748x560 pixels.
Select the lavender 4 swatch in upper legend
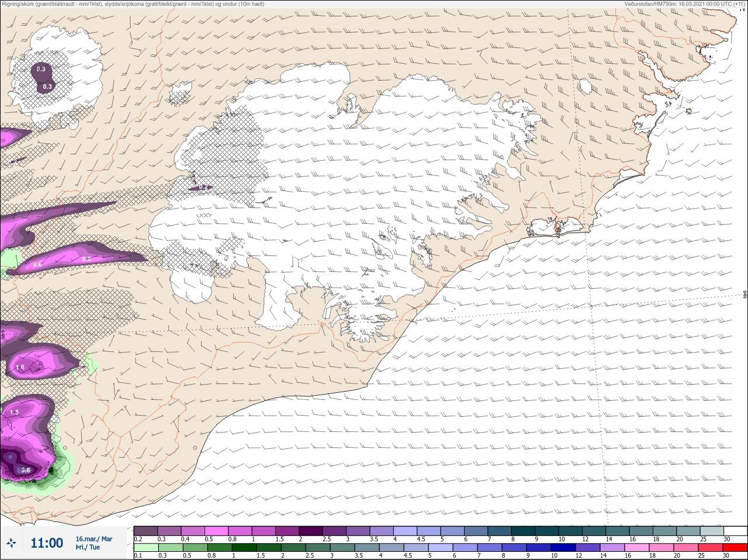(x=406, y=530)
